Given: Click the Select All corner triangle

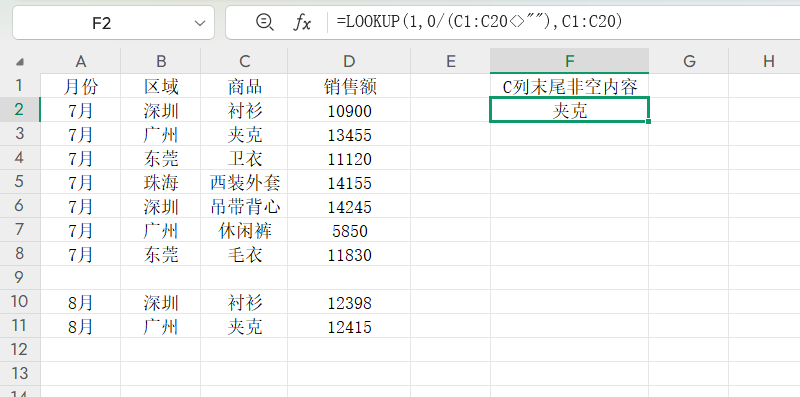Looking at the screenshot, I should coord(19,62).
